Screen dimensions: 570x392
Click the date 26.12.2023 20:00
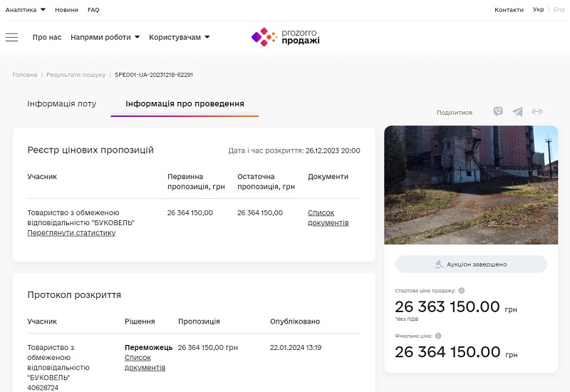pyautogui.click(x=333, y=150)
